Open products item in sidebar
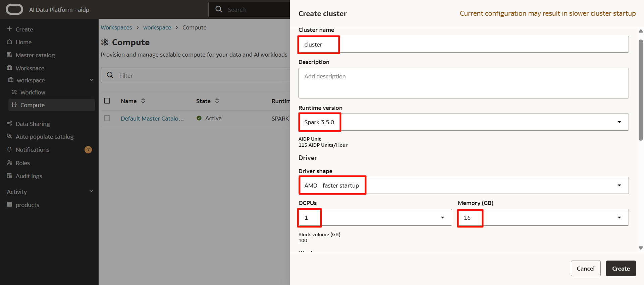The height and width of the screenshot is (285, 644). coord(28,205)
